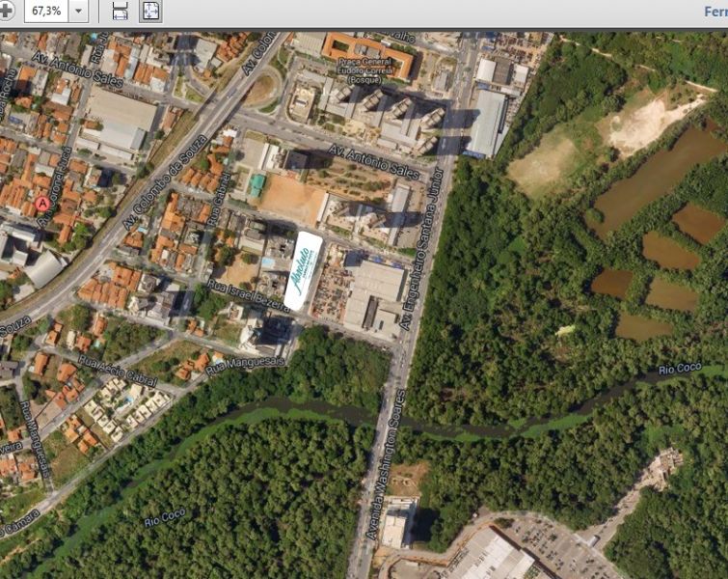Click Rio Coco label on the right side
The height and width of the screenshot is (579, 728).
[x=679, y=370]
